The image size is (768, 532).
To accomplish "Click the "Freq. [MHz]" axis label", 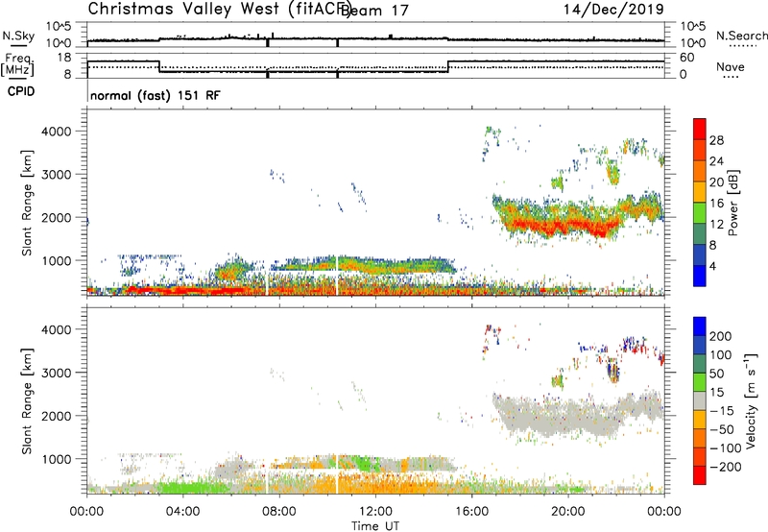I will point(17,65).
